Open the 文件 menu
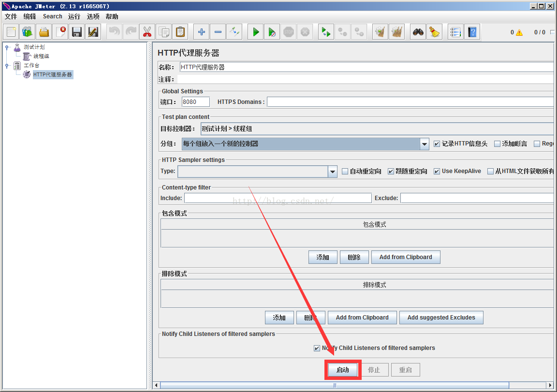 pyautogui.click(x=11, y=16)
